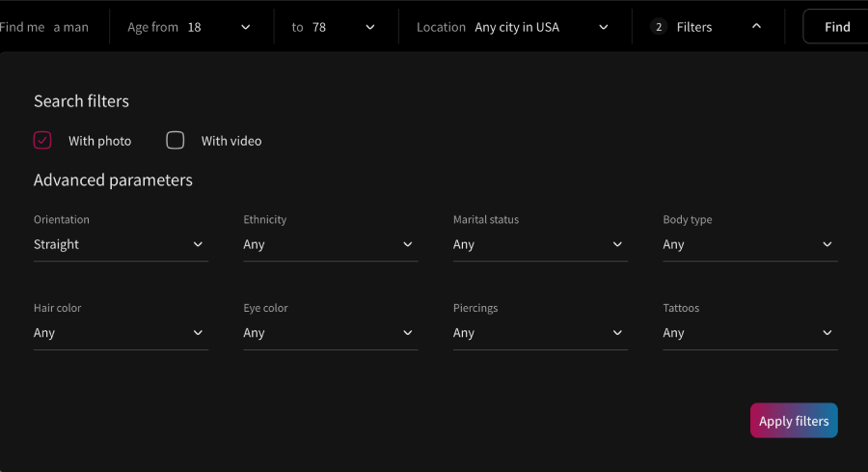Click the With video label
Image resolution: width=868 pixels, height=472 pixels.
pyautogui.click(x=231, y=141)
